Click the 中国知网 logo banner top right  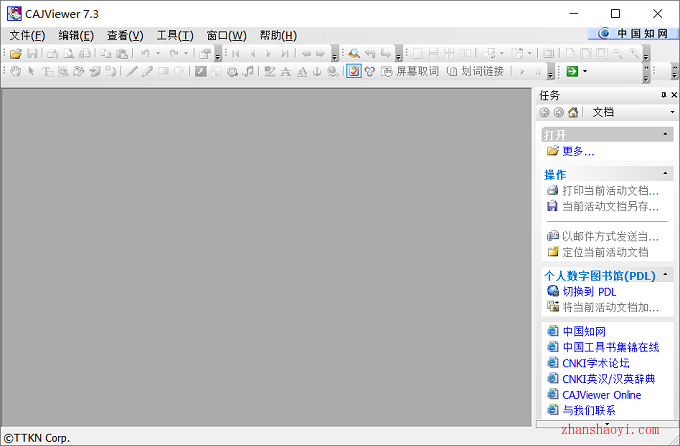pyautogui.click(x=634, y=33)
